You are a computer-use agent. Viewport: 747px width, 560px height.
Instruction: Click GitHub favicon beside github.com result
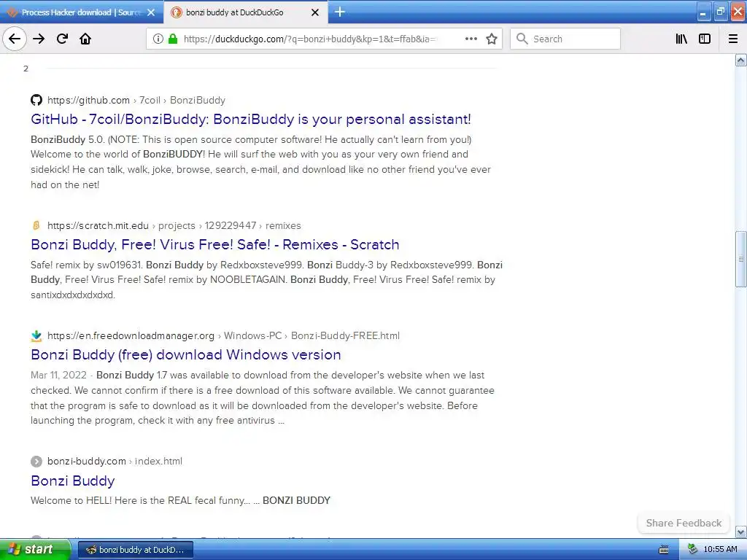click(x=36, y=100)
